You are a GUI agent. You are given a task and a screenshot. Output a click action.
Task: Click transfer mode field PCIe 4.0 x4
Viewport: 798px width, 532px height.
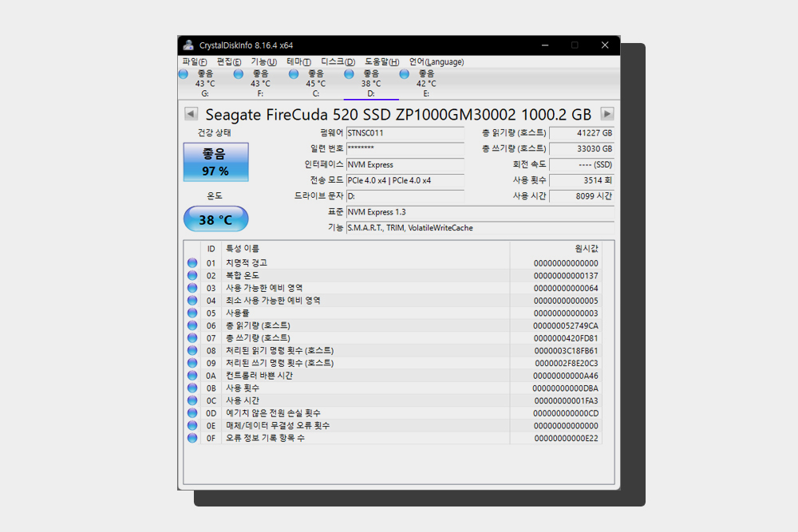405,180
